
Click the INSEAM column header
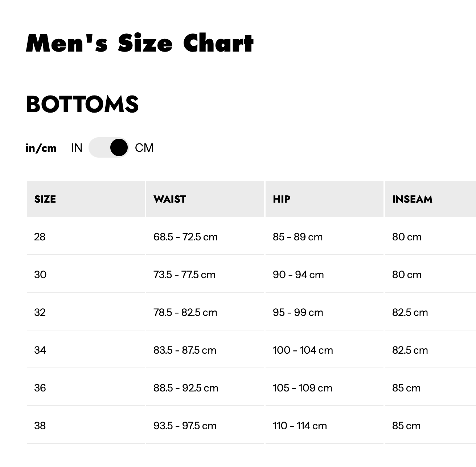coord(412,199)
